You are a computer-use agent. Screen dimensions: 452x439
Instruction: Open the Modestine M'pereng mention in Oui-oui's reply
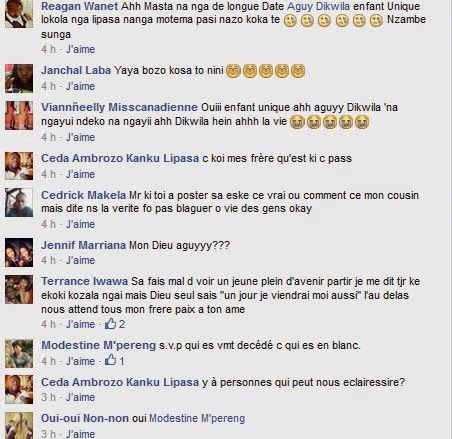(x=197, y=418)
